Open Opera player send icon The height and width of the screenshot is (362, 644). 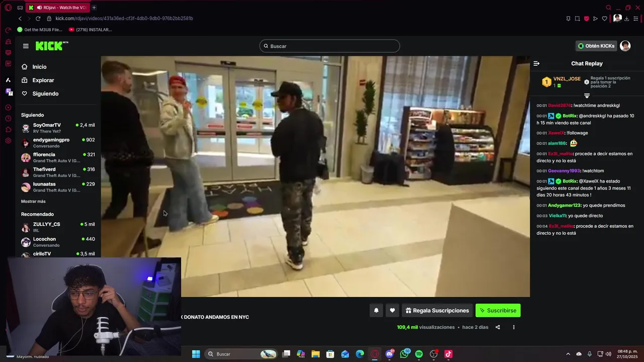tap(595, 19)
